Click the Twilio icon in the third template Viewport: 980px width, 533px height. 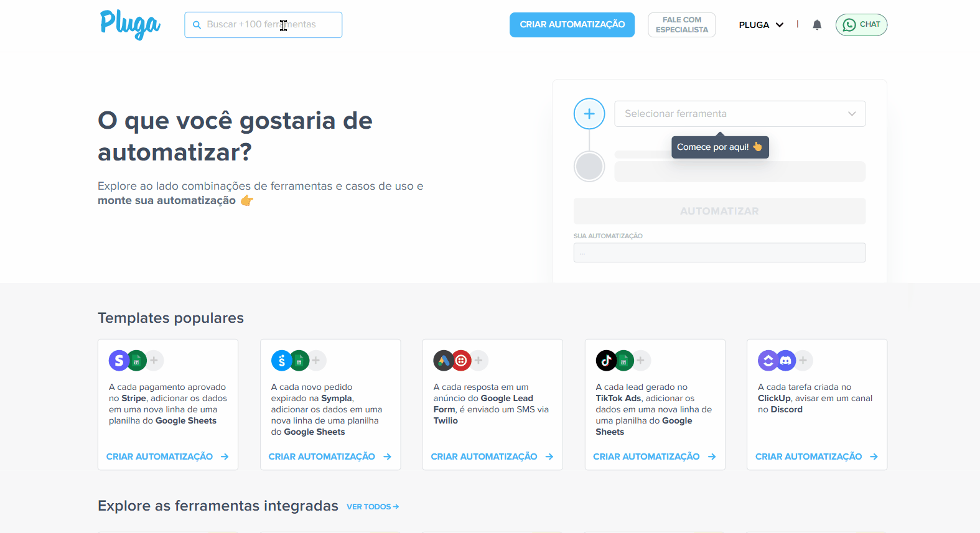461,360
